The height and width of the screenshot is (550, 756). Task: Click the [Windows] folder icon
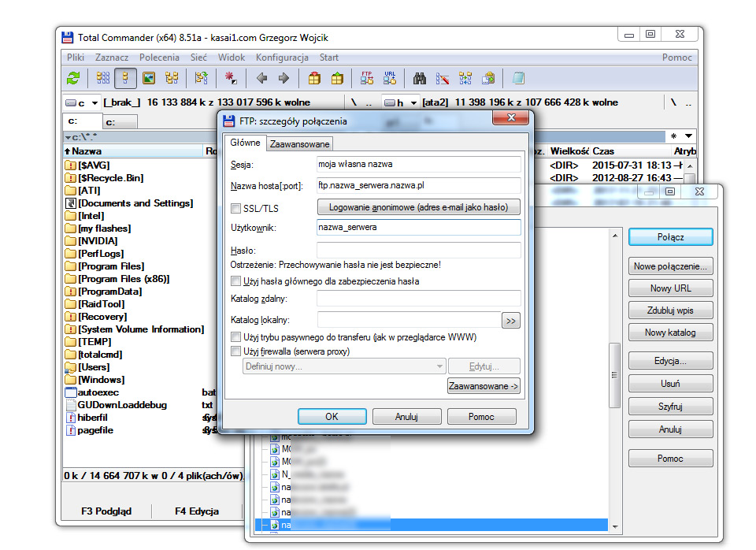tap(70, 380)
